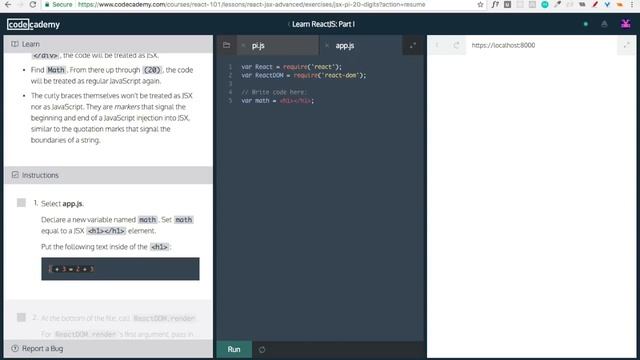Screen dimensions: 640x360
Task: Bookmark page with the star icon
Action: tap(480, 4)
